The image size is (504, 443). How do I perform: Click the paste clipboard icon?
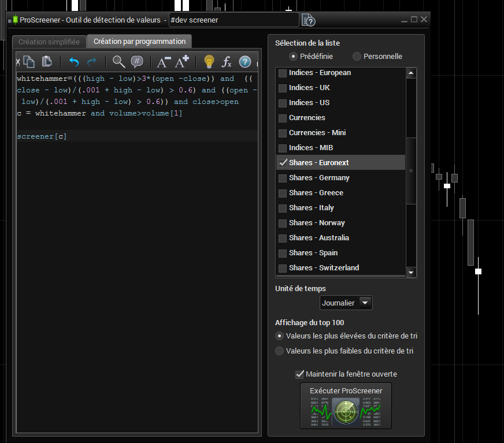point(47,62)
